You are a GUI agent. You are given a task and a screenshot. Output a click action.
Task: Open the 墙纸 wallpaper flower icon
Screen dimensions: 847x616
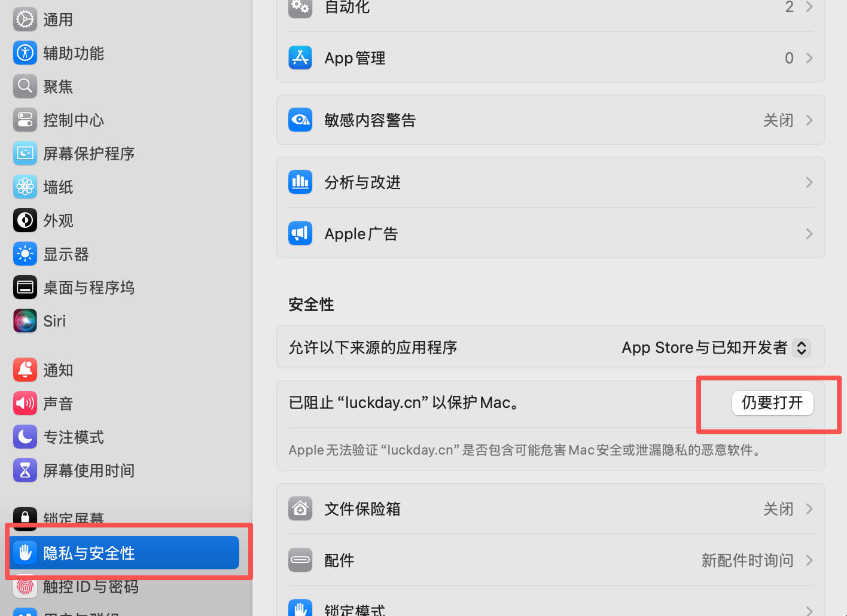coord(25,187)
